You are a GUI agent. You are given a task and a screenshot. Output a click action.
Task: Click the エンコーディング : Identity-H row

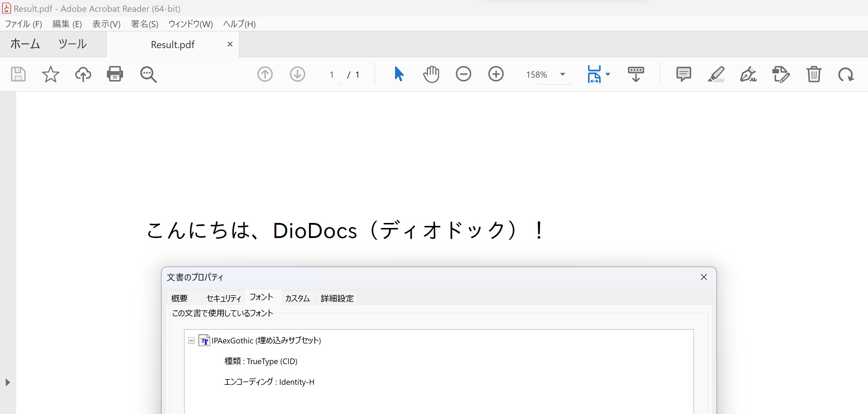coord(269,382)
